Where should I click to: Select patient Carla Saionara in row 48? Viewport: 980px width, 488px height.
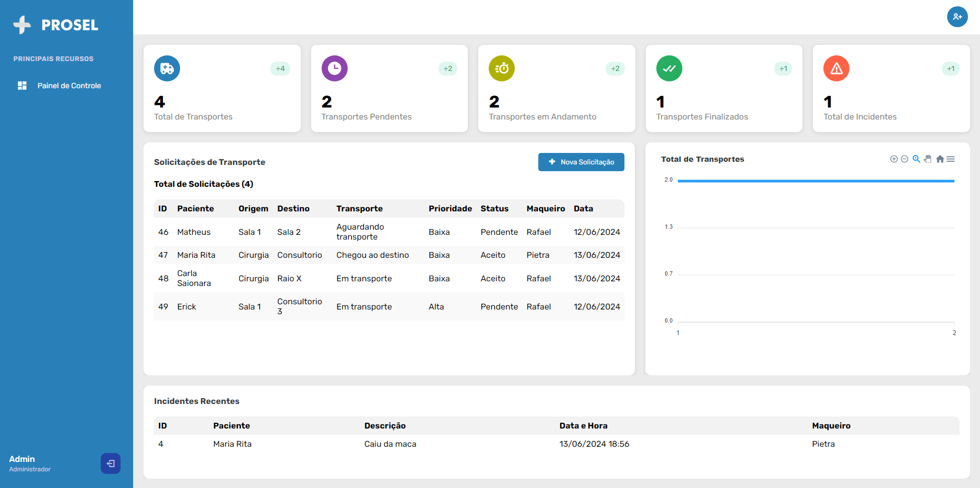(194, 278)
